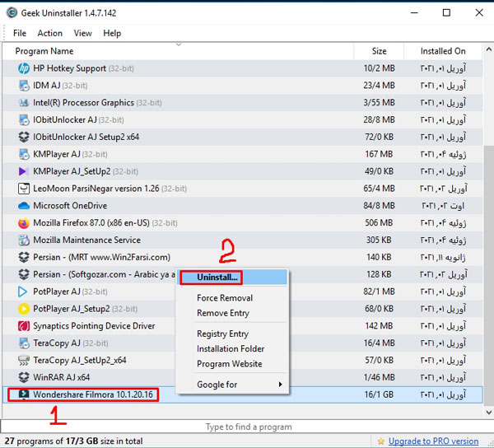Image resolution: width=494 pixels, height=448 pixels.
Task: Click the Intel(R) Processor Graphics icon
Action: (x=24, y=103)
